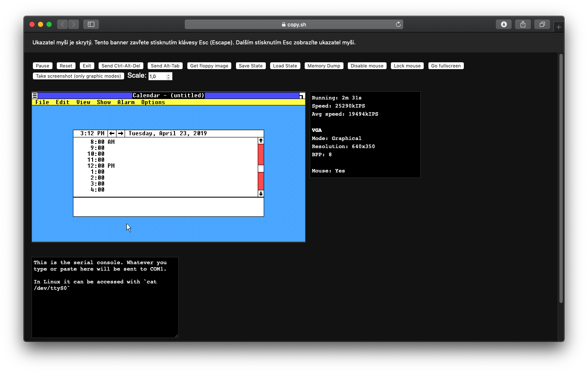Select the 11:00 appointment line
Image resolution: width=588 pixels, height=373 pixels.
click(166, 160)
